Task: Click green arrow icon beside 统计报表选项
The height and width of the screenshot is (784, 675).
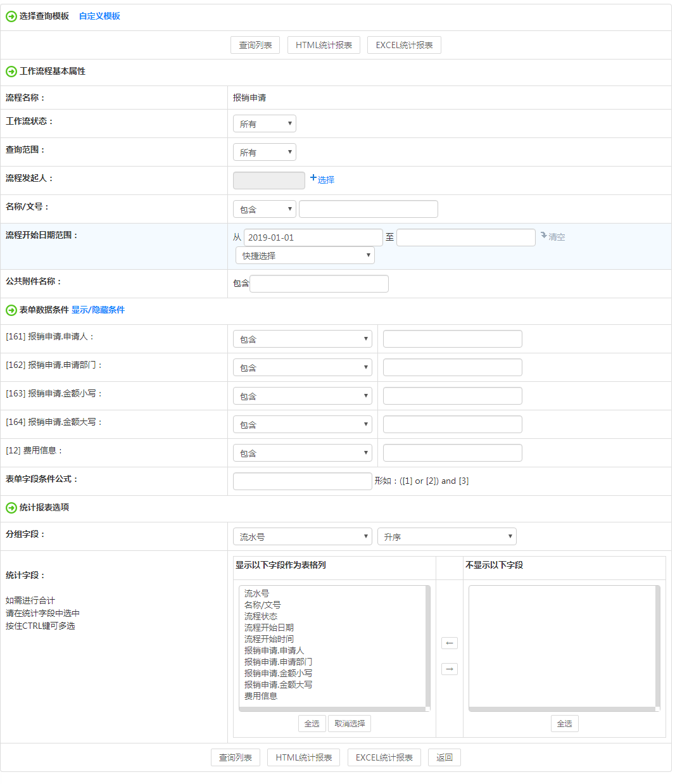Action: click(11, 508)
